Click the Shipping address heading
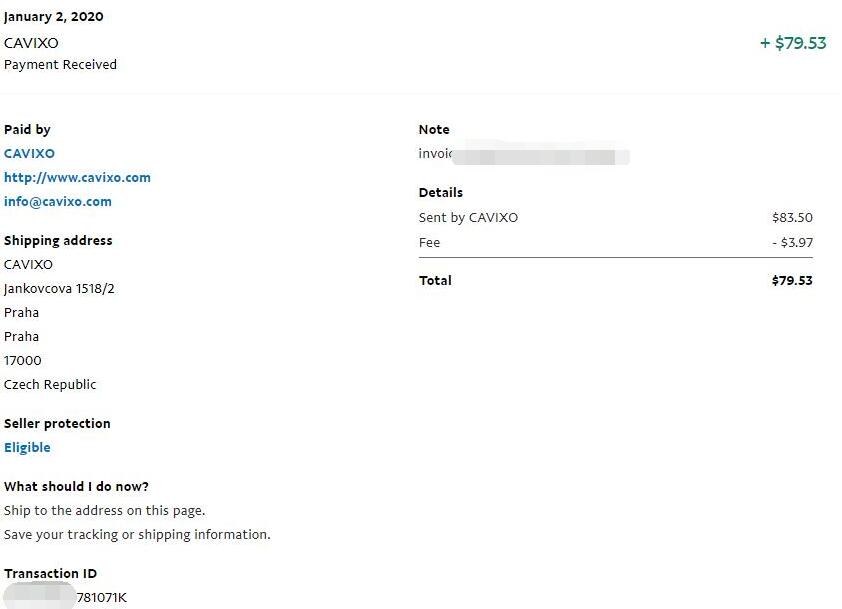The height and width of the screenshot is (609, 842). [x=58, y=241]
